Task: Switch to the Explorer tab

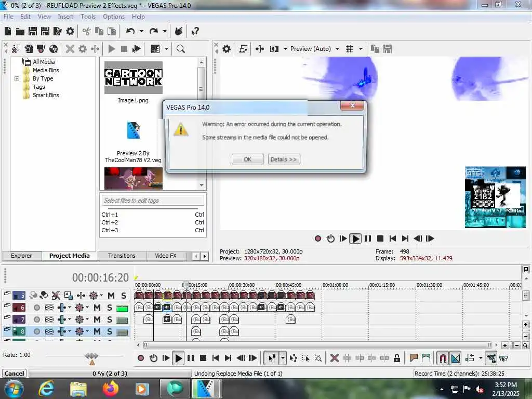Action: pyautogui.click(x=21, y=256)
